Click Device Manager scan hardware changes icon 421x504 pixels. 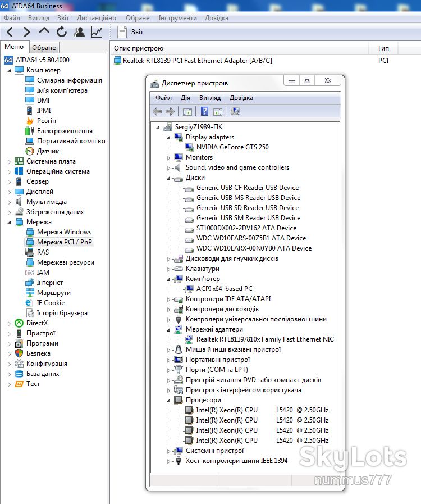coord(235,112)
